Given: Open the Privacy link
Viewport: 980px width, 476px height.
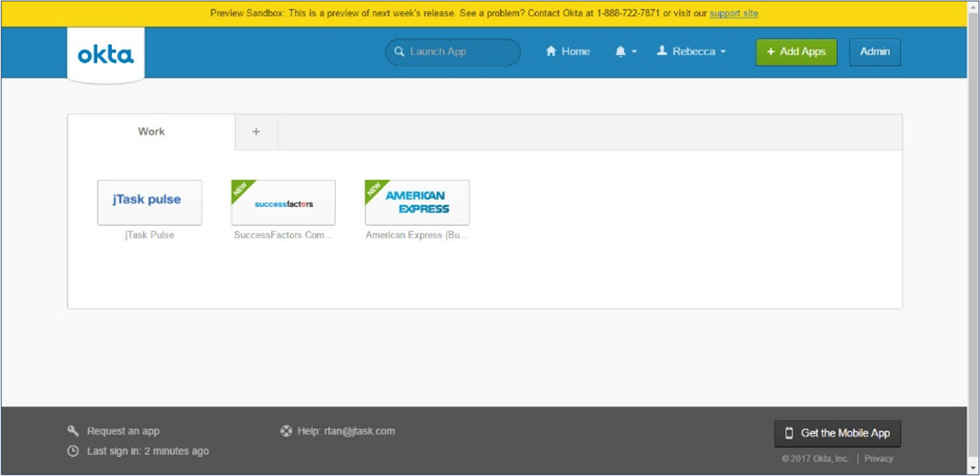Looking at the screenshot, I should (879, 459).
